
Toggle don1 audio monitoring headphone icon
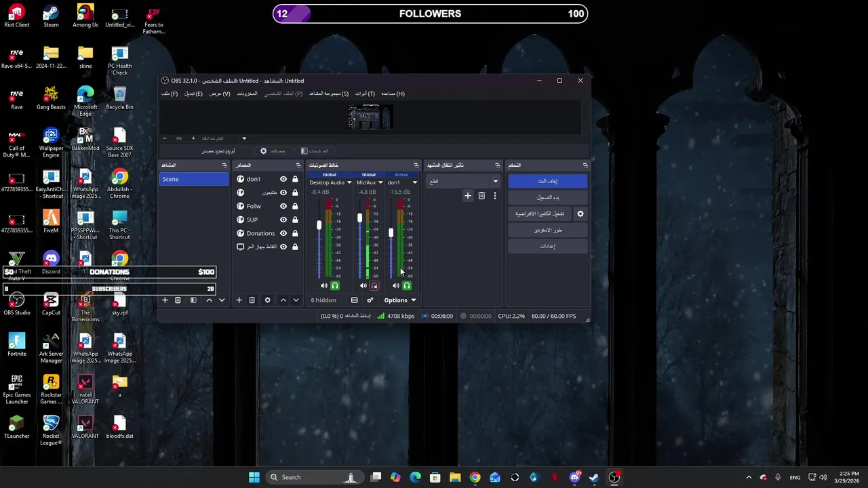407,286
